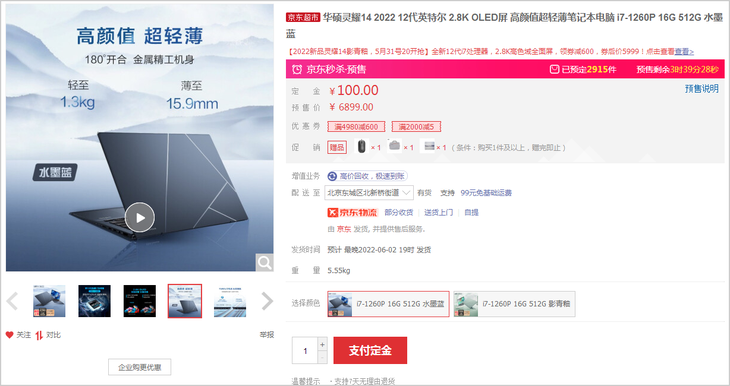Show next product thumbnails
The width and height of the screenshot is (730, 386).
click(x=267, y=301)
